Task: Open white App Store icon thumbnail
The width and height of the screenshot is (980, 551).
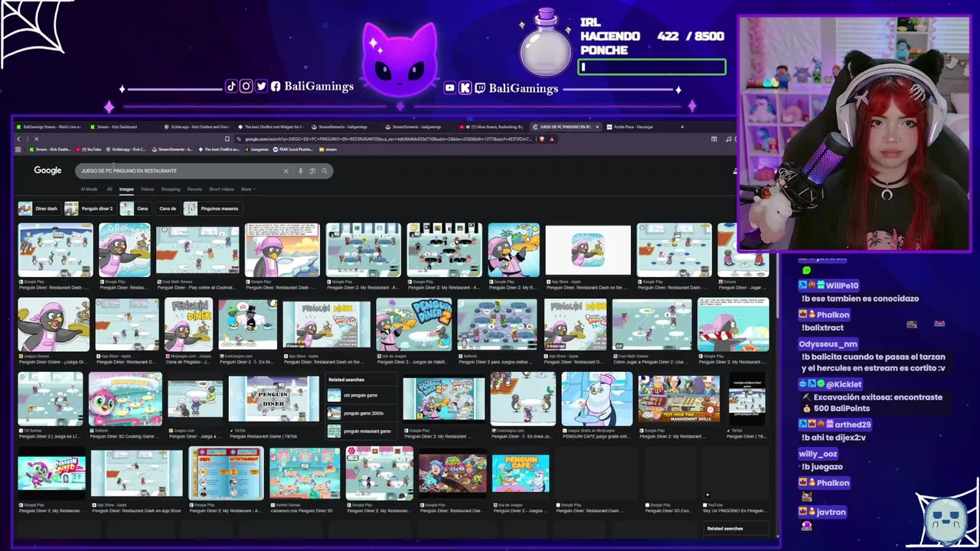Action: [x=588, y=249]
